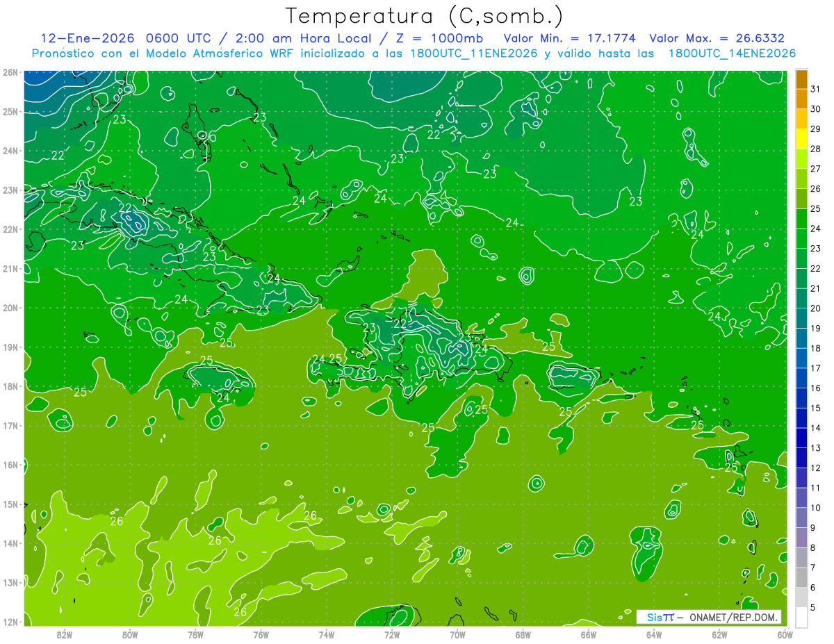Click the 26N latitude axis label
Screen dimensions: 834x644
pos(10,72)
